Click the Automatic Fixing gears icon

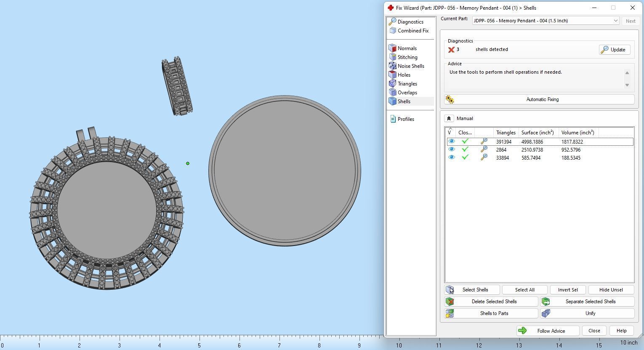tap(450, 99)
